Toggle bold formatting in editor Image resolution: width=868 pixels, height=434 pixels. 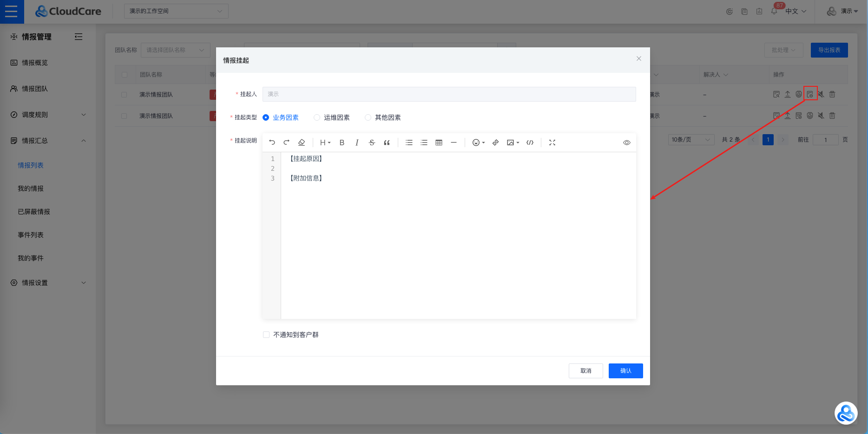[x=342, y=143]
